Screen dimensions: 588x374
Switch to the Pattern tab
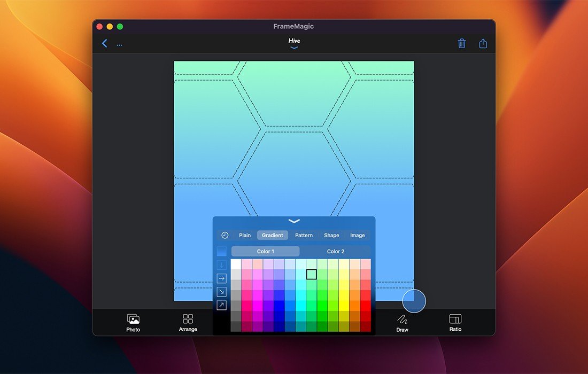point(304,235)
